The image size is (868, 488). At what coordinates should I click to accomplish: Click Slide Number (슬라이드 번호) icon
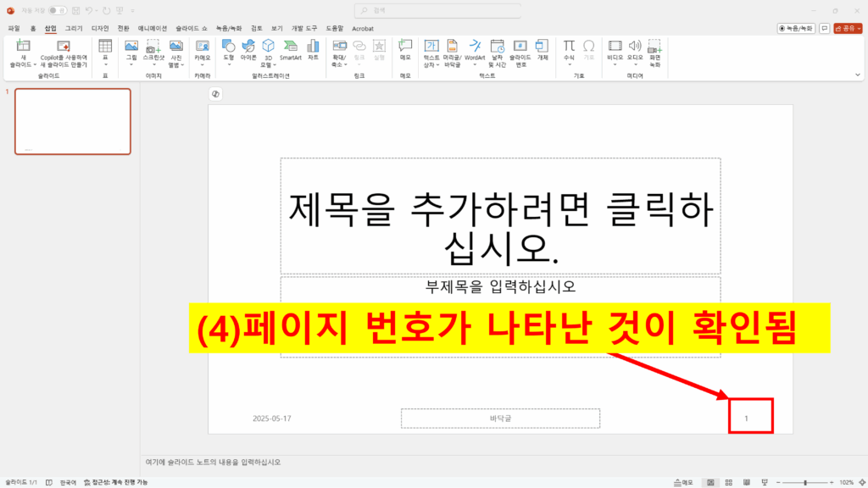520,53
